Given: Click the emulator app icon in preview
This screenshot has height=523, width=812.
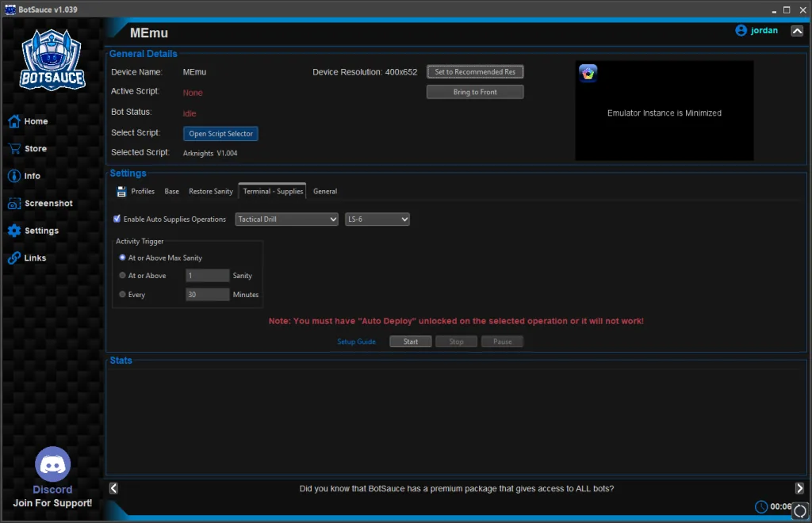Looking at the screenshot, I should (588, 73).
